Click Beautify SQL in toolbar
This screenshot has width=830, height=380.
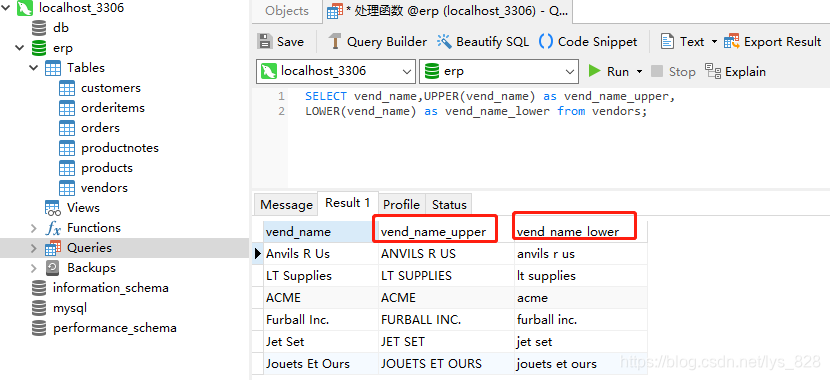(483, 42)
